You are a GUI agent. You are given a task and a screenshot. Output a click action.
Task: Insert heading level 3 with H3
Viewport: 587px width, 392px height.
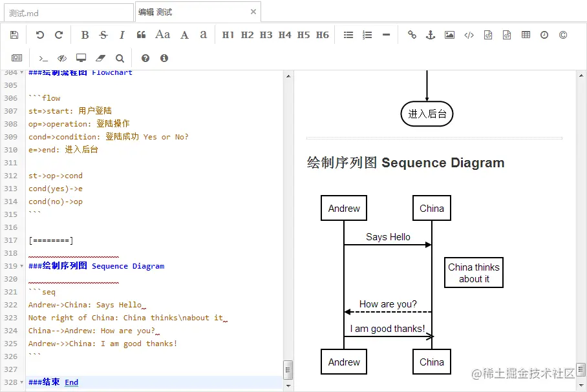point(266,35)
